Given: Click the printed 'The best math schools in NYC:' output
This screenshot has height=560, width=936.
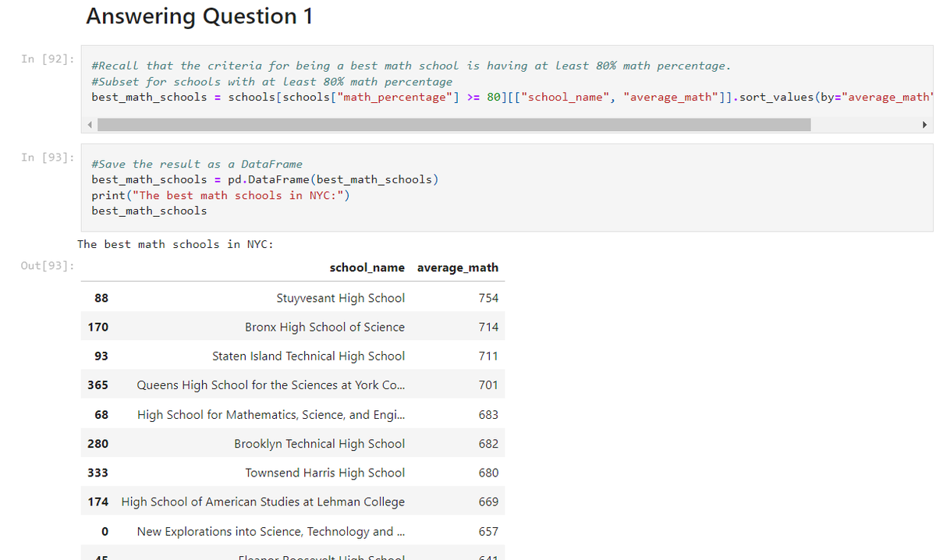Looking at the screenshot, I should click(175, 244).
